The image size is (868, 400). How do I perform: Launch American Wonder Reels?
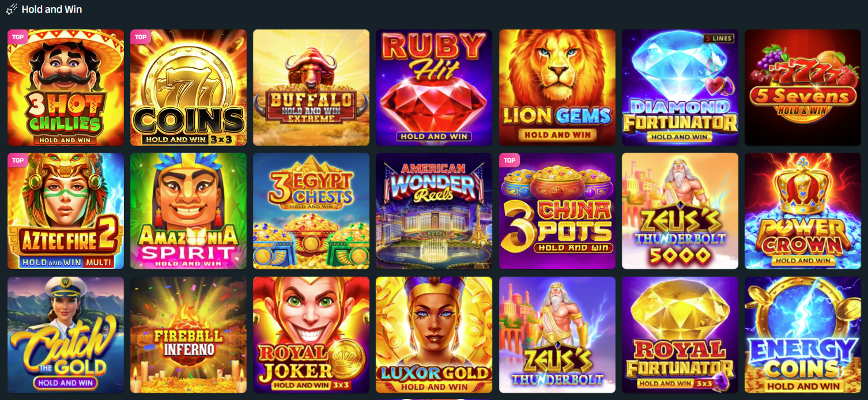click(x=434, y=211)
